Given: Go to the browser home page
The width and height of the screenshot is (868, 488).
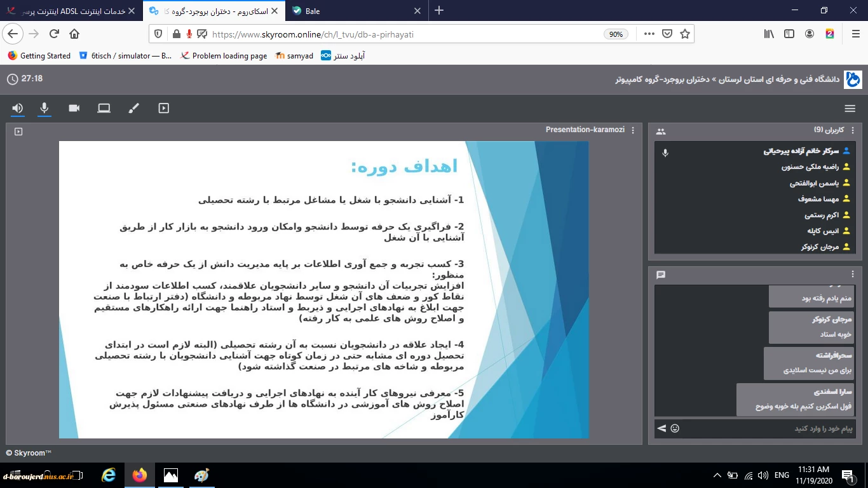Looking at the screenshot, I should [74, 34].
